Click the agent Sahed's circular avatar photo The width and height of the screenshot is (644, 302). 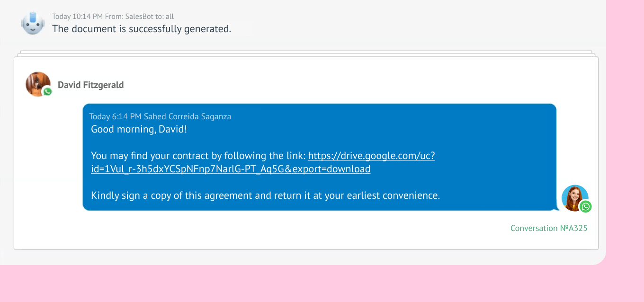[575, 198]
